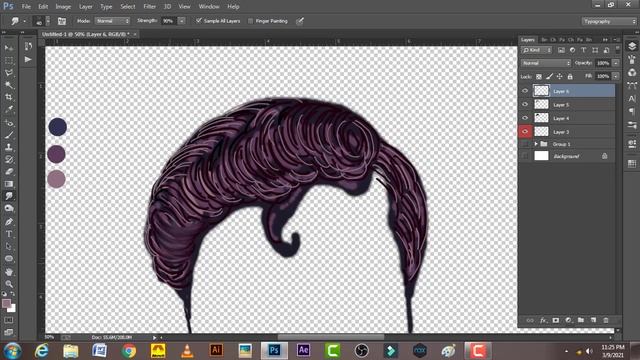This screenshot has width=640, height=360.
Task: Select the Path Selection tool
Action: pos(9,247)
